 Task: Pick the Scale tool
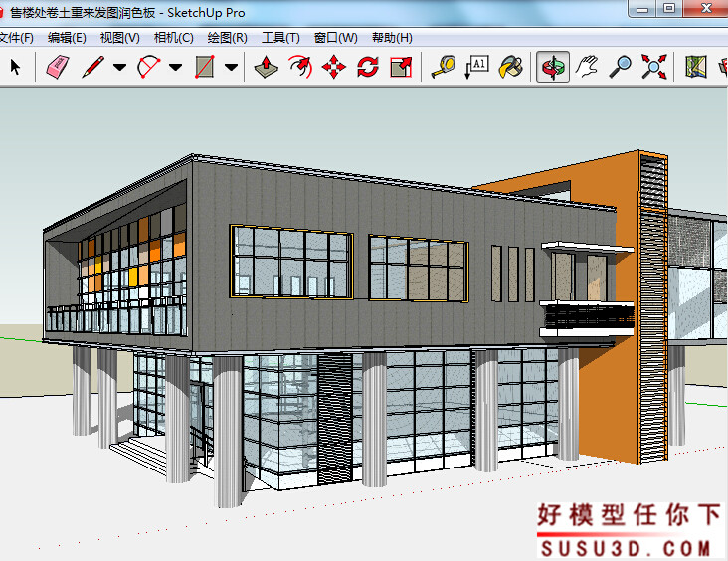(401, 67)
